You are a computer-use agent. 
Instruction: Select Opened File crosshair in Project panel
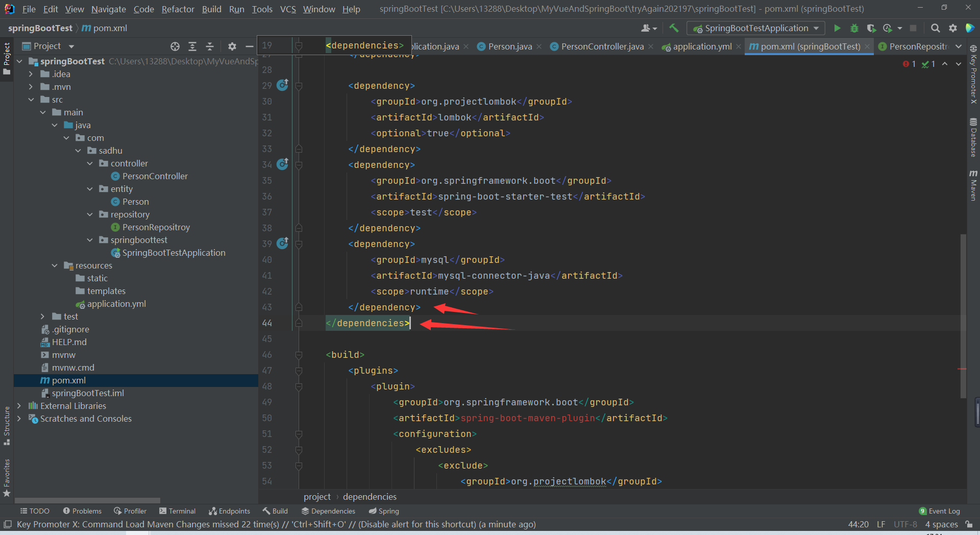point(175,46)
